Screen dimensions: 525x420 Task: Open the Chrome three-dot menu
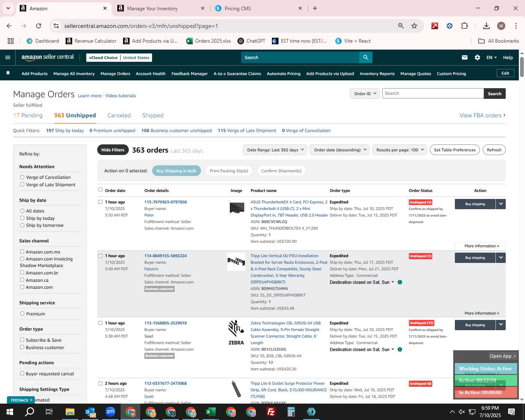(516, 26)
